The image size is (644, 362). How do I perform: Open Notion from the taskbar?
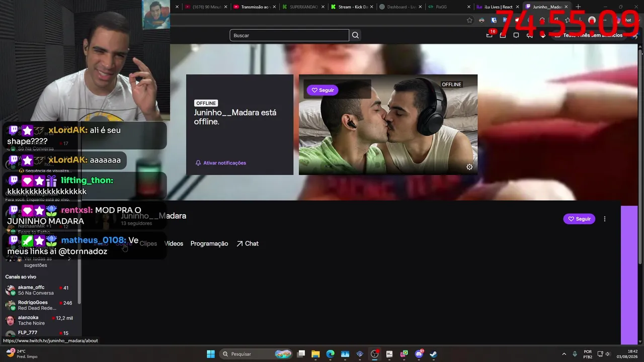(x=389, y=354)
